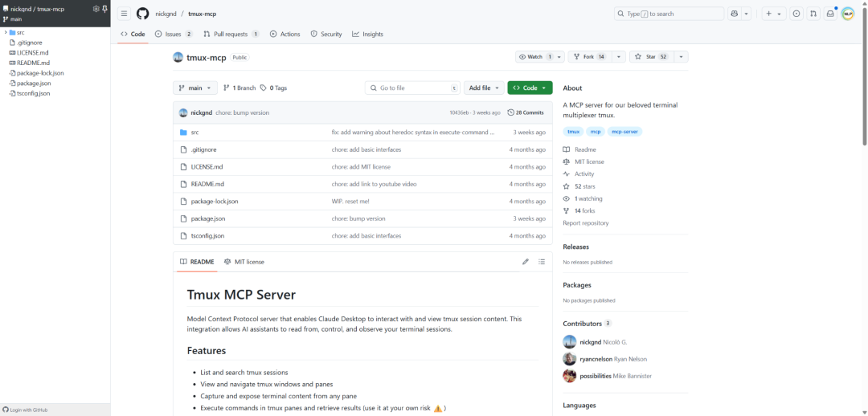Open the Copilot icon in header
The height and width of the screenshot is (416, 868).
click(735, 14)
